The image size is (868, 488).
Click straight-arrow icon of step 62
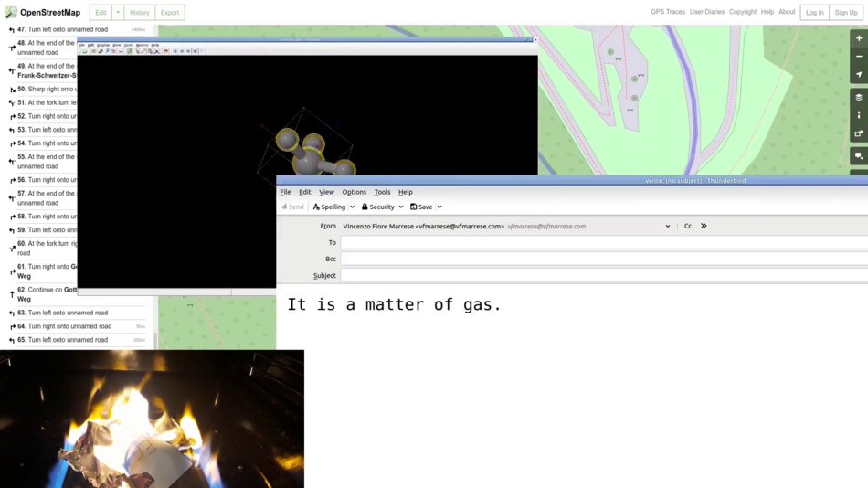point(12,294)
